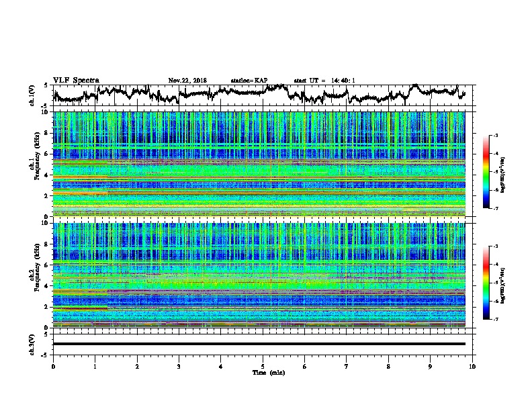The image size is (532, 411).
Task: Click the "6" kHz tick on ch.1 spectrogram
Action: [x=48, y=154]
